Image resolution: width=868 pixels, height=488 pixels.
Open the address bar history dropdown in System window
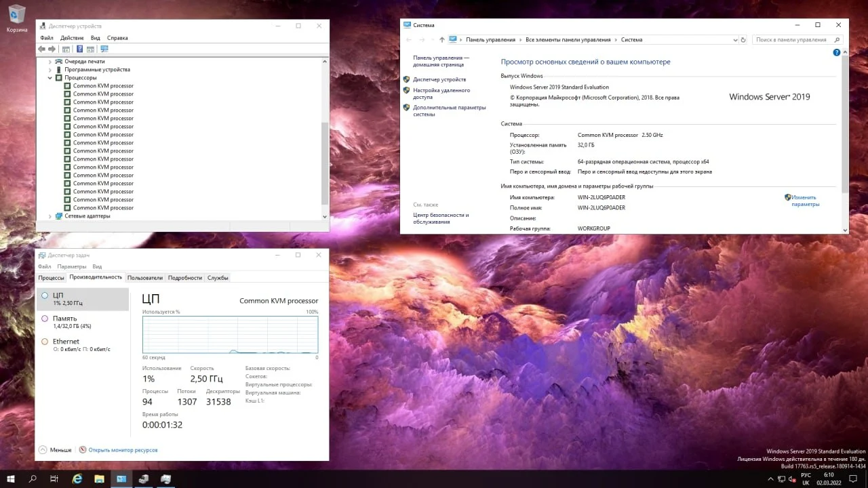[x=735, y=40]
